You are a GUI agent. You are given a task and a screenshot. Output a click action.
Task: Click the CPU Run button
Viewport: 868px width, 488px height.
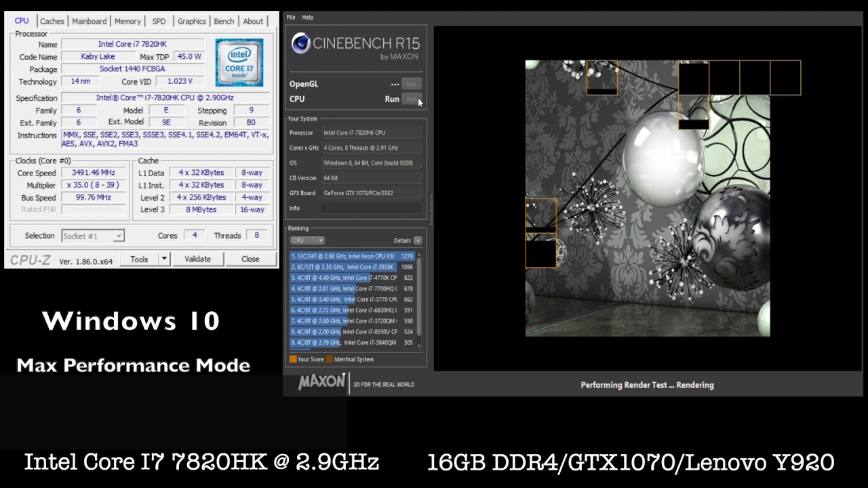click(x=410, y=99)
